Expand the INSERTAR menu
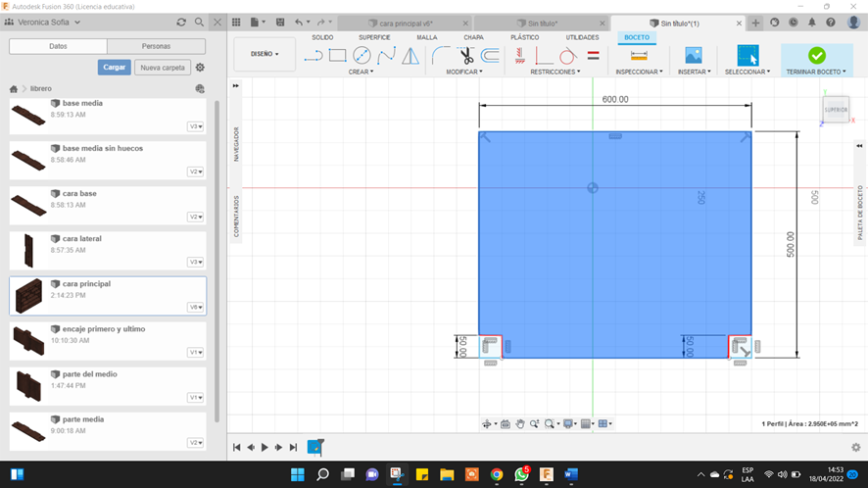Viewport: 868px width, 488px height. pos(695,72)
